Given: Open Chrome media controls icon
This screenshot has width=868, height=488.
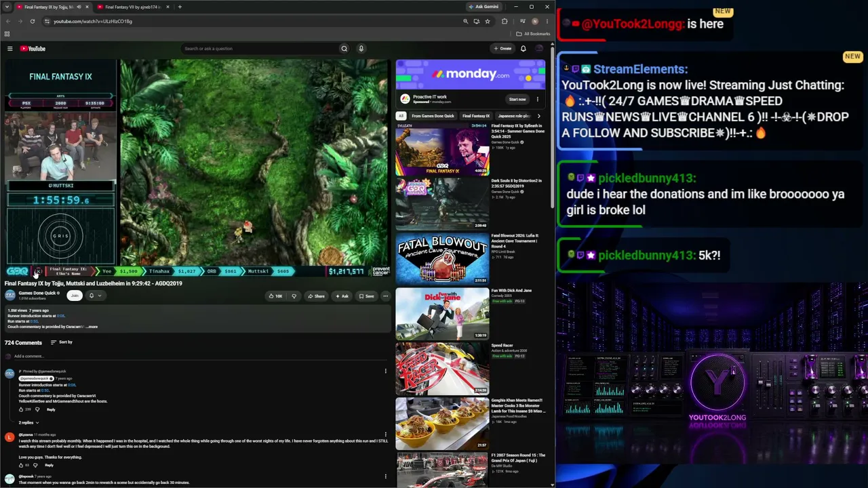Looking at the screenshot, I should (x=522, y=21).
